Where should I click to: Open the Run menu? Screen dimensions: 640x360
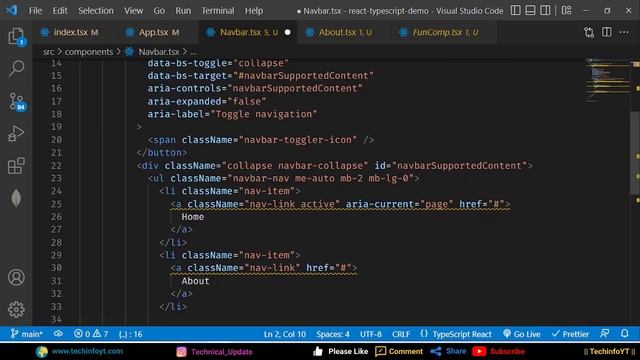point(183,11)
